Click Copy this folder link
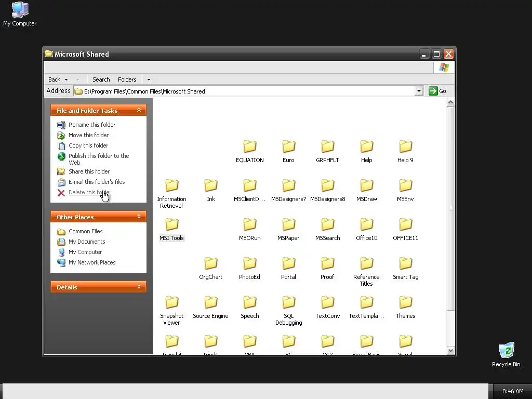 coord(88,145)
